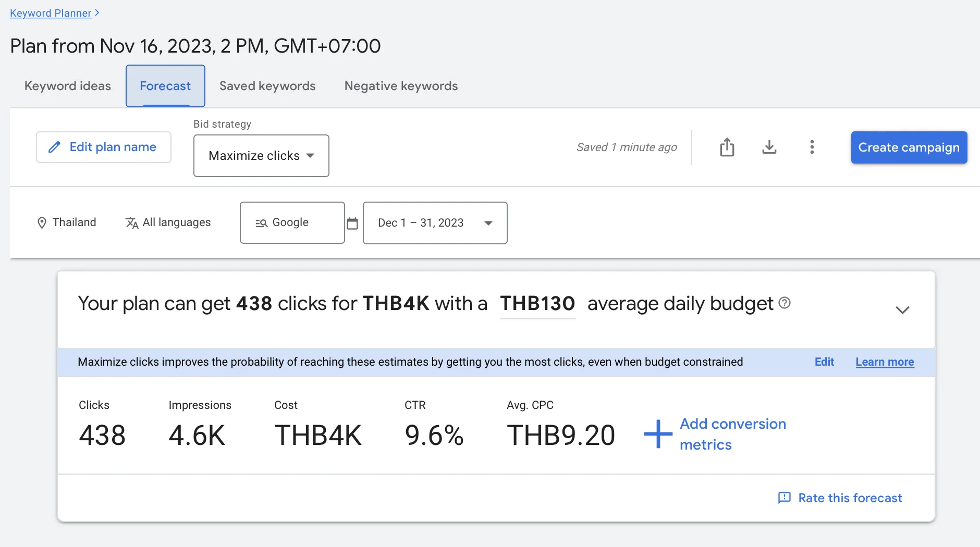Click the calendar icon beside date range

352,223
